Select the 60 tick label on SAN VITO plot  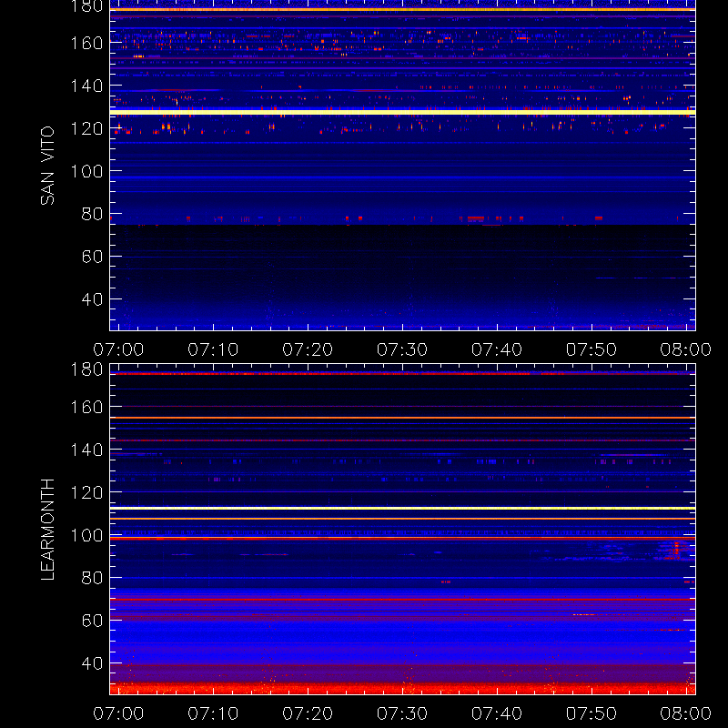(93, 257)
